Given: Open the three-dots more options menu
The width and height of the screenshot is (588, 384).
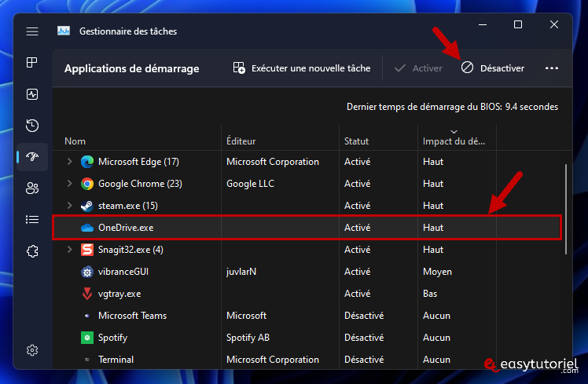Looking at the screenshot, I should pos(552,68).
